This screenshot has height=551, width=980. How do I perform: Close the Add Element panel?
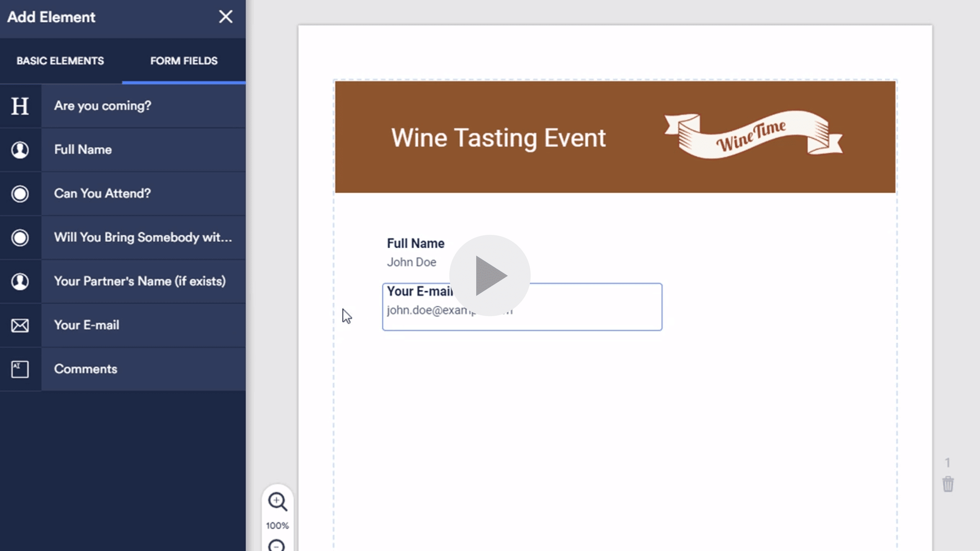pyautogui.click(x=225, y=17)
